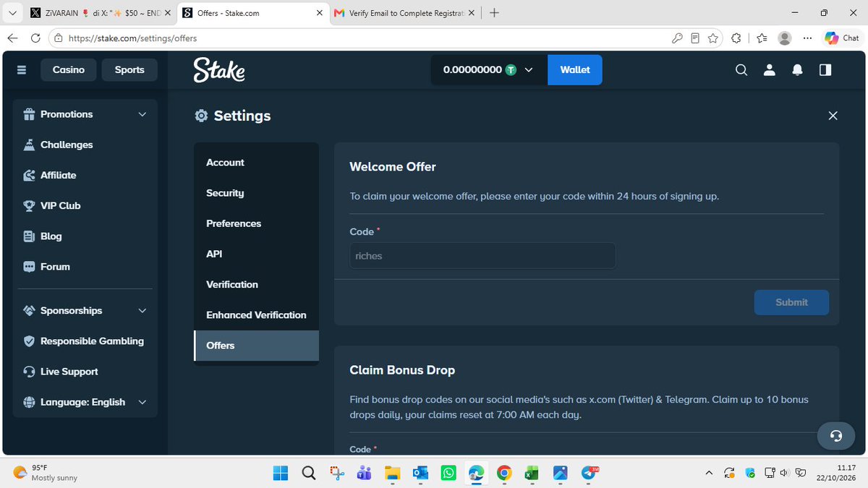Open the Verification settings page

pos(256,285)
